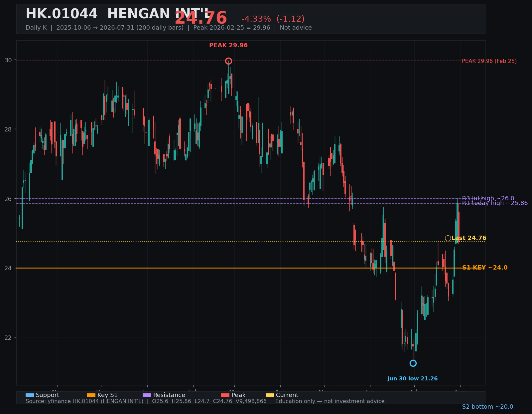Click the 24 y-axis tick label
The image size is (532, 414).
tap(8, 268)
